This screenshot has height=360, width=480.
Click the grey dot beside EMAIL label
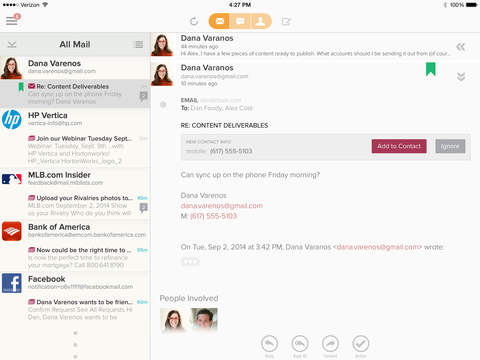pos(163,105)
